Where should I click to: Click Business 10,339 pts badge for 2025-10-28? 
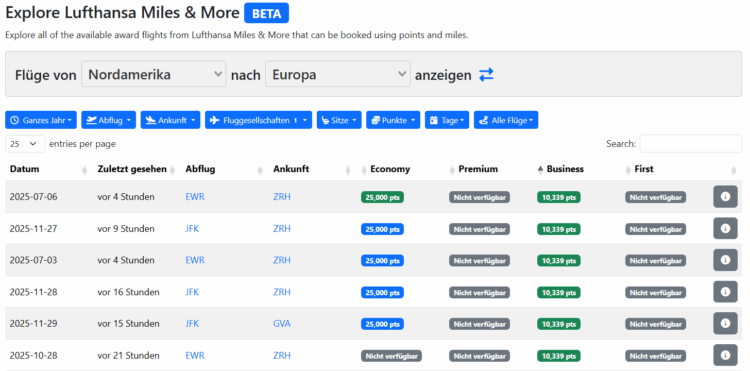(559, 356)
